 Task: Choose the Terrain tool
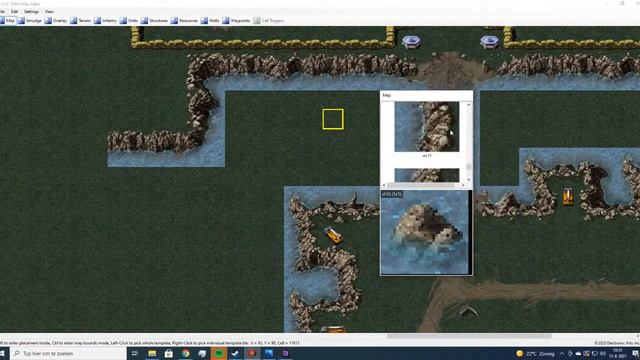pos(81,20)
